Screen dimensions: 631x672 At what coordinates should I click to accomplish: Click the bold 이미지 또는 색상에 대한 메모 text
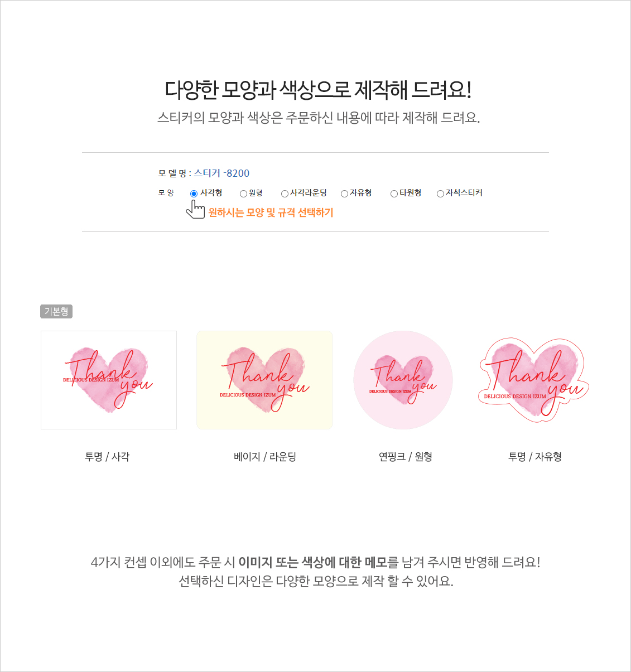point(312,562)
